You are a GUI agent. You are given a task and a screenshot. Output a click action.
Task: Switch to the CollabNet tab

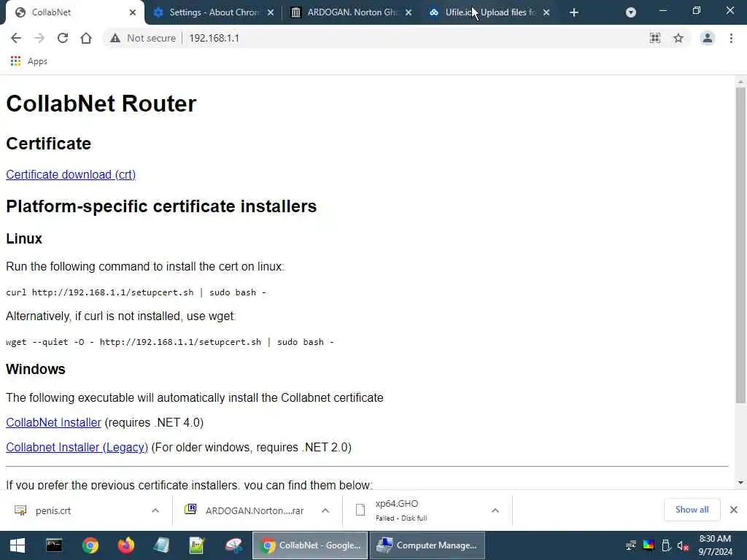[x=71, y=12]
